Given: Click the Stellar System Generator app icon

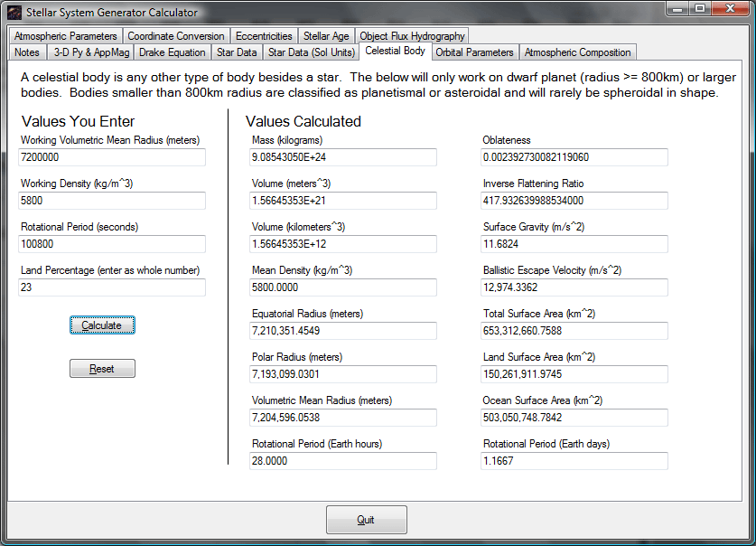Looking at the screenshot, I should pos(14,12).
